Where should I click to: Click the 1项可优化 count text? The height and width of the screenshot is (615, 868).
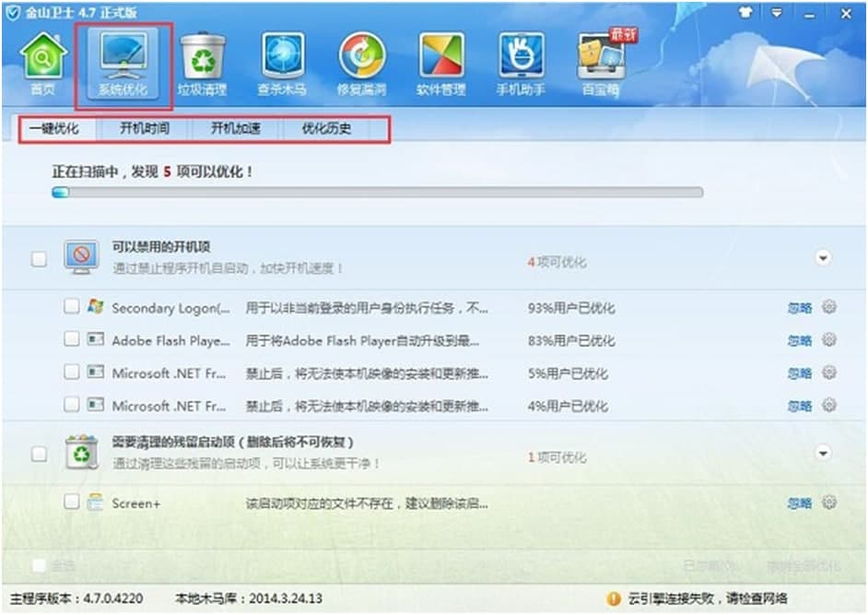point(557,457)
